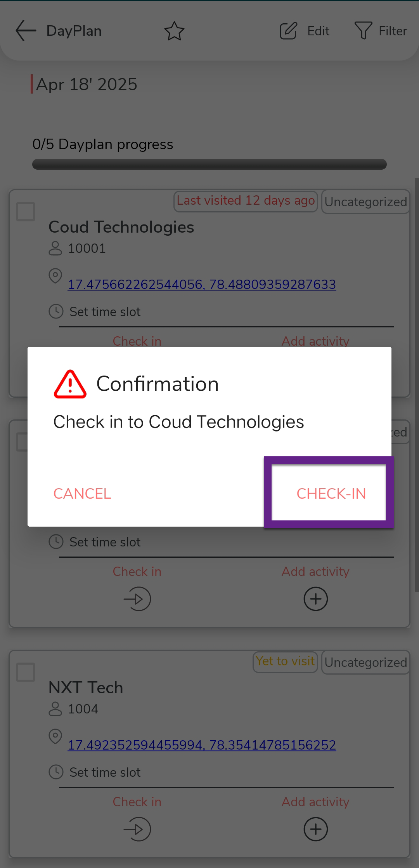Select the Coud Technologies checkbox
This screenshot has width=419, height=868.
(x=26, y=212)
